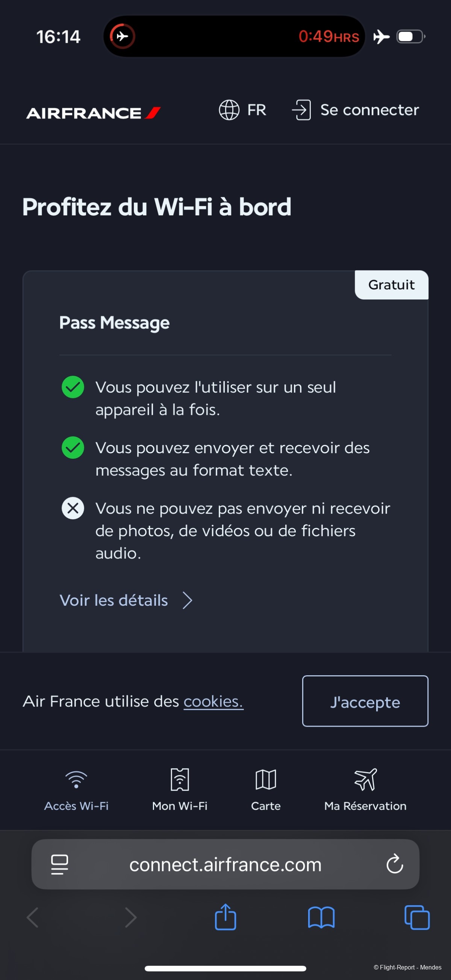Tap Se connecter login link
The image size is (451, 980).
(x=356, y=110)
